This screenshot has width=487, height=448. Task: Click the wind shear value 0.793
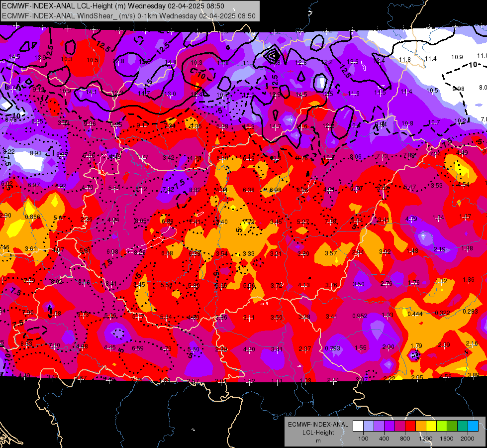[x=332, y=348]
